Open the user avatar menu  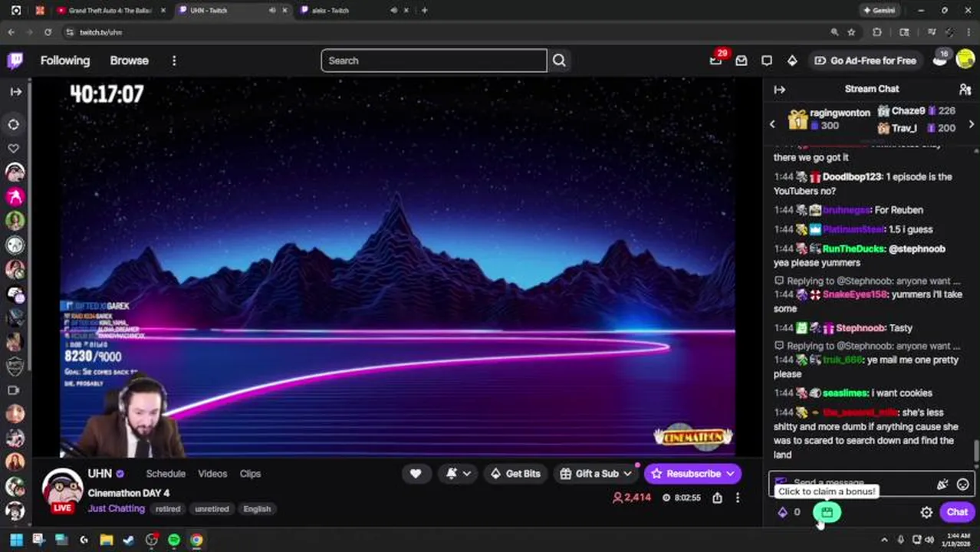[965, 60]
